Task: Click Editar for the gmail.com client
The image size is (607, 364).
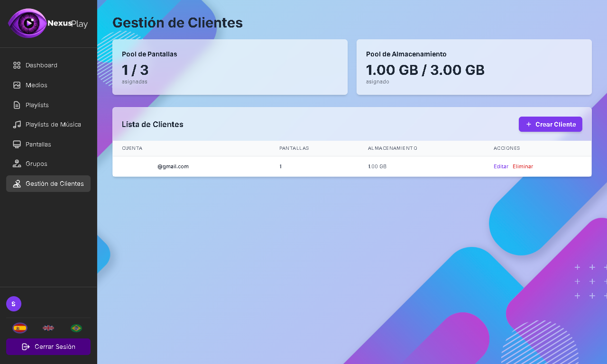Action: (x=501, y=166)
